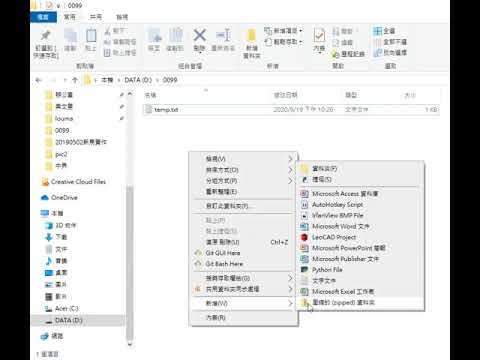
Task: Open Creative Cloud Files in sidebar
Action: 74,182
